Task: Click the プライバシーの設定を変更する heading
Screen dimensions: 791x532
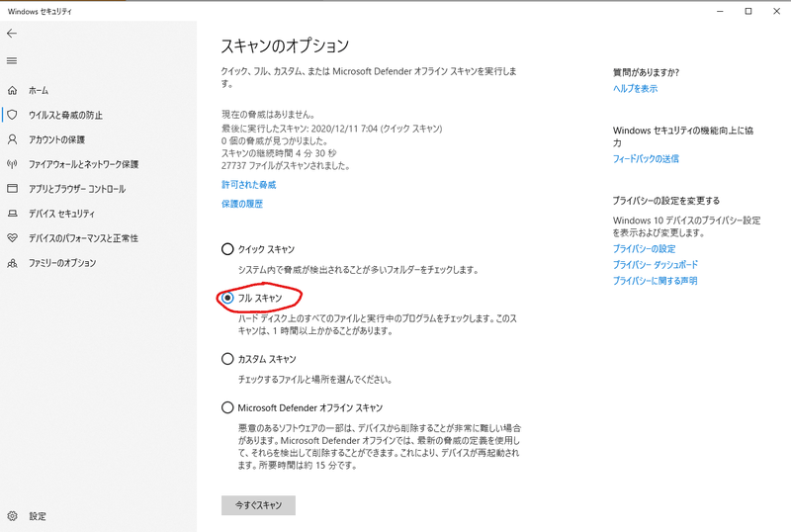Action: [x=666, y=201]
